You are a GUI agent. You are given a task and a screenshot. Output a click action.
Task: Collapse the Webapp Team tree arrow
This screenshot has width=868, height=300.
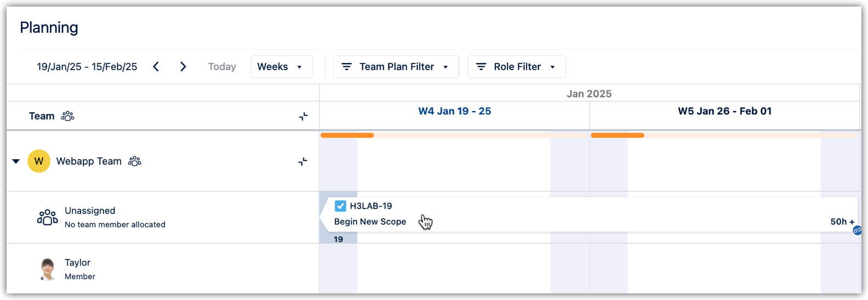[x=16, y=161]
